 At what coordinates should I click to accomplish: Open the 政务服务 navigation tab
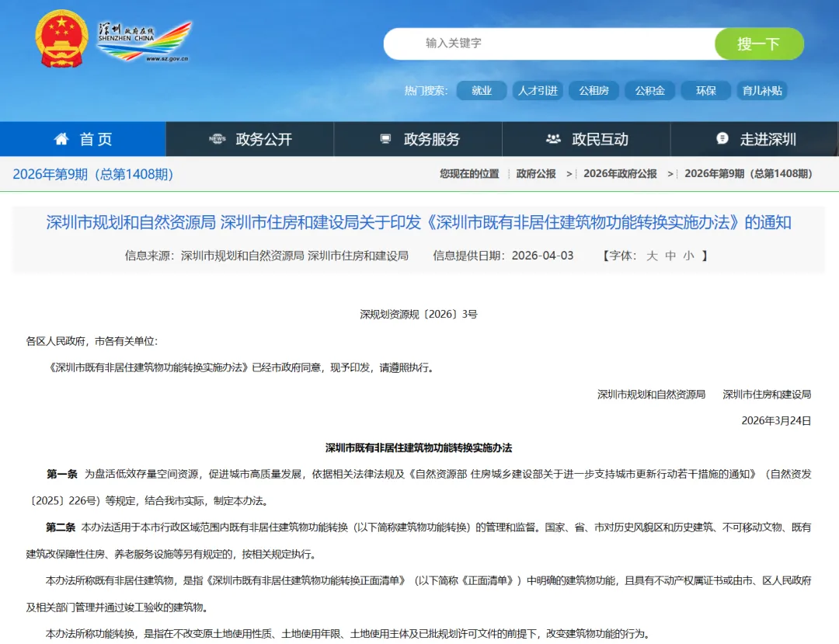pyautogui.click(x=418, y=139)
